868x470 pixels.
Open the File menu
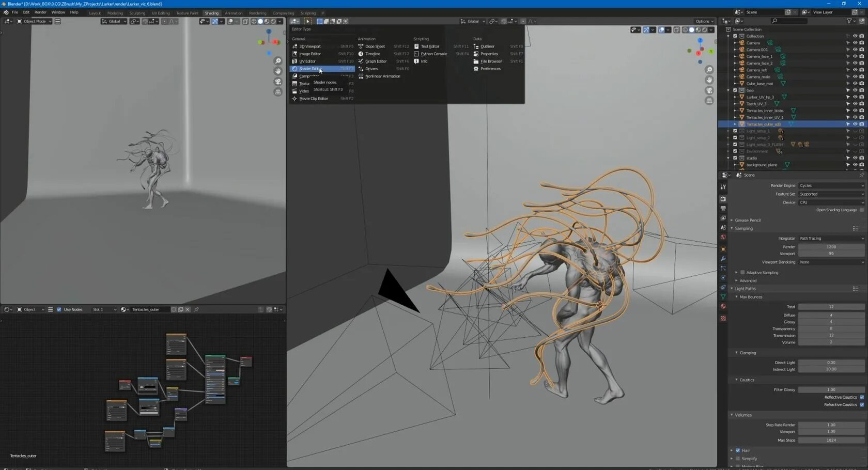[x=15, y=12]
